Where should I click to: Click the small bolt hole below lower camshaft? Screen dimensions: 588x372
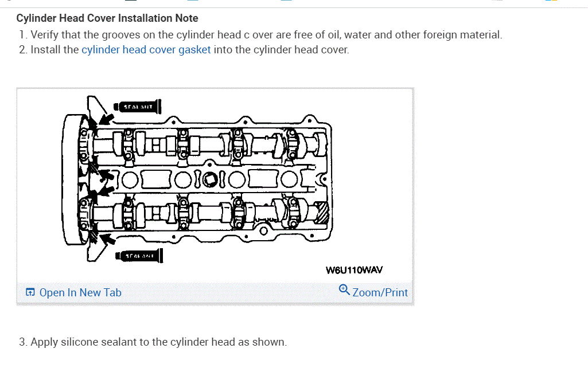pyautogui.click(x=263, y=232)
